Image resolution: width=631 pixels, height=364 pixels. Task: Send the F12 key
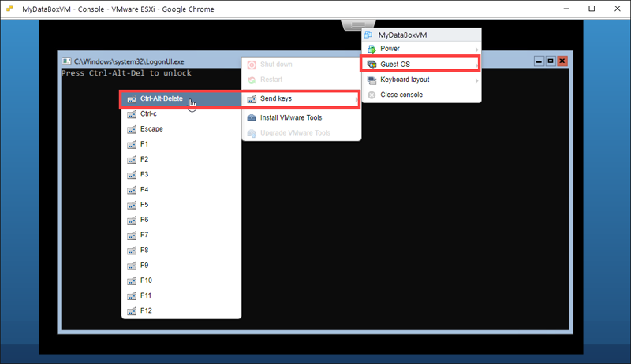click(x=181, y=310)
